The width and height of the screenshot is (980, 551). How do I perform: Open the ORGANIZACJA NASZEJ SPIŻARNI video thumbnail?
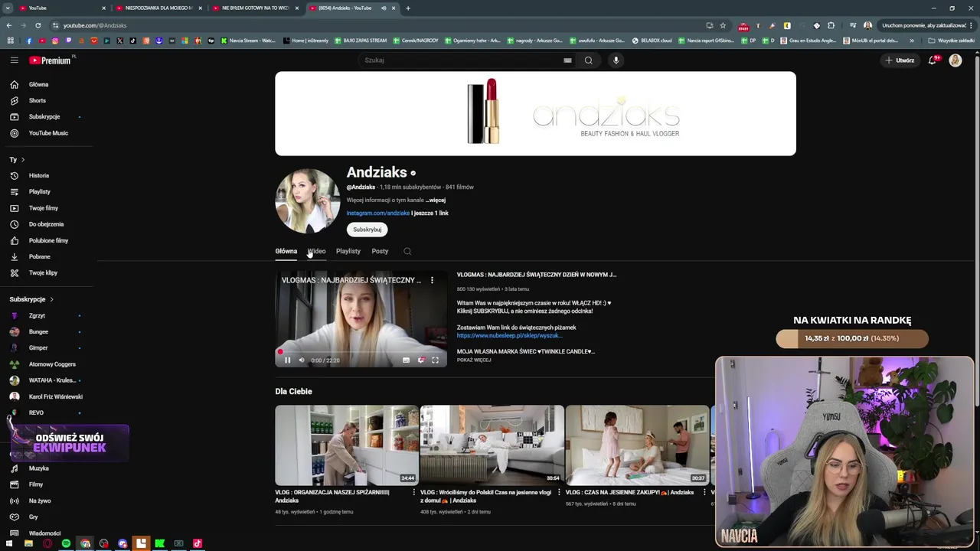347,445
